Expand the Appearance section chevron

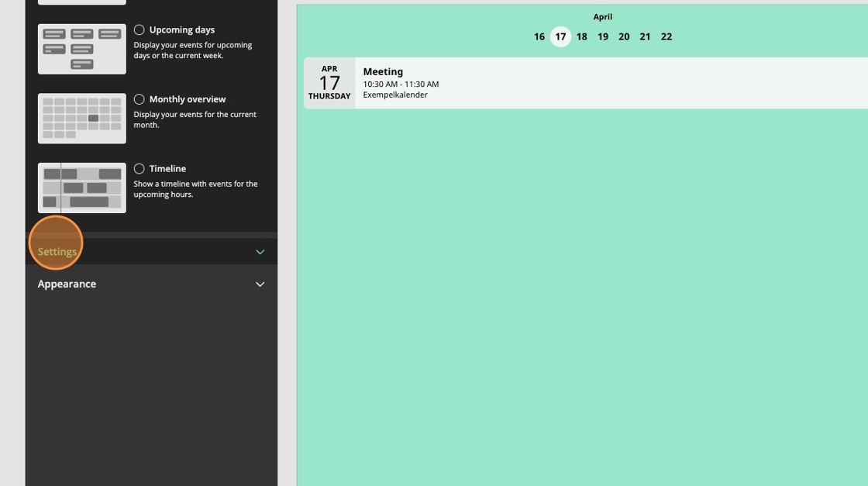pos(260,284)
